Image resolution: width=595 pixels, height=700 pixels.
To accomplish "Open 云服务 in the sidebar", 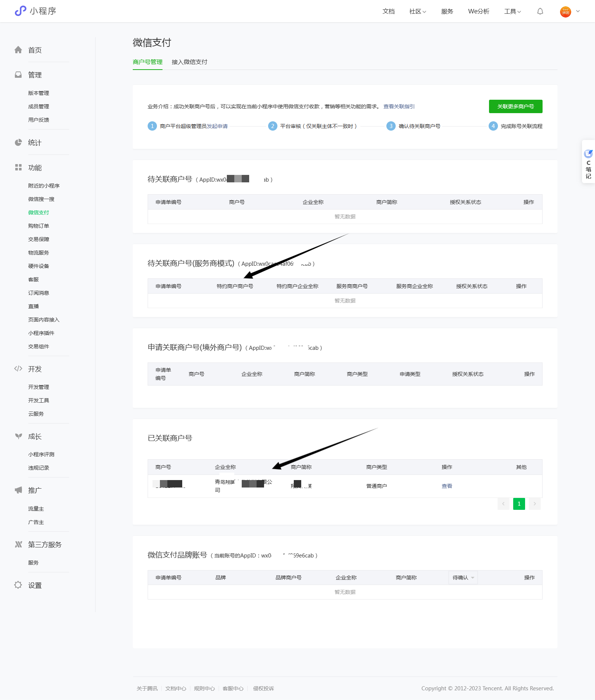I will (x=36, y=414).
